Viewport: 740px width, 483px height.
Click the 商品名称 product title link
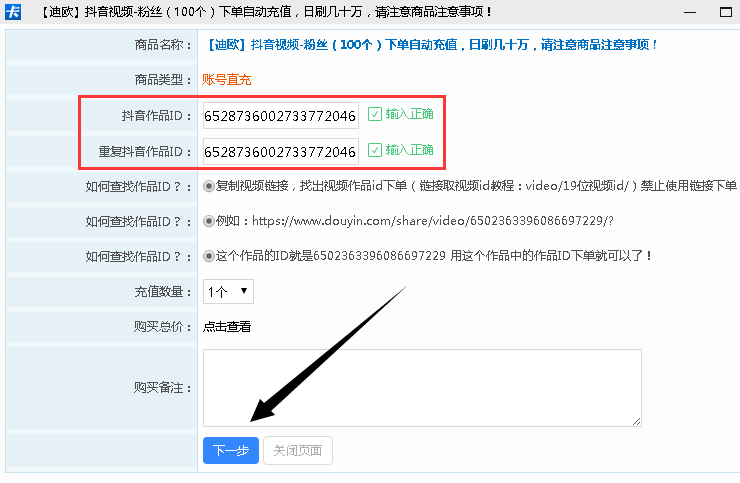click(432, 45)
